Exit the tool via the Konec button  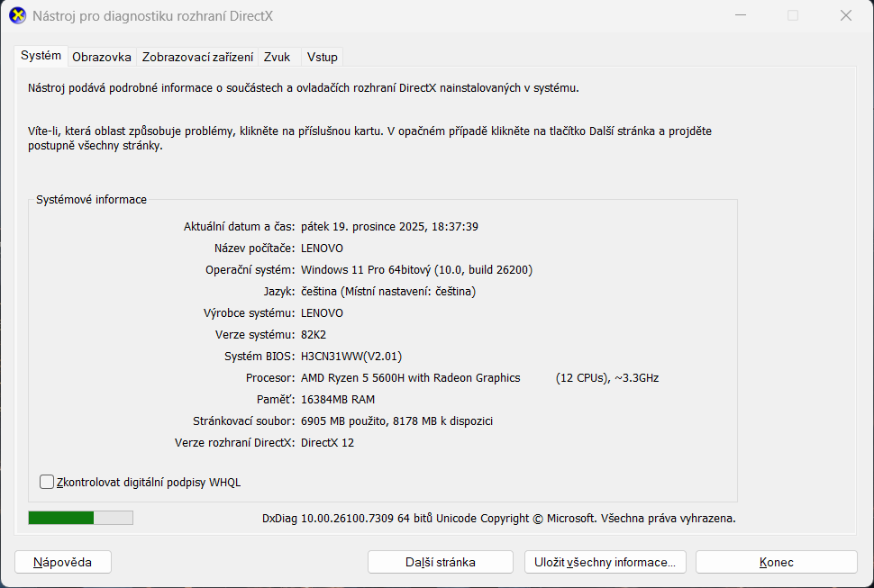tap(776, 561)
